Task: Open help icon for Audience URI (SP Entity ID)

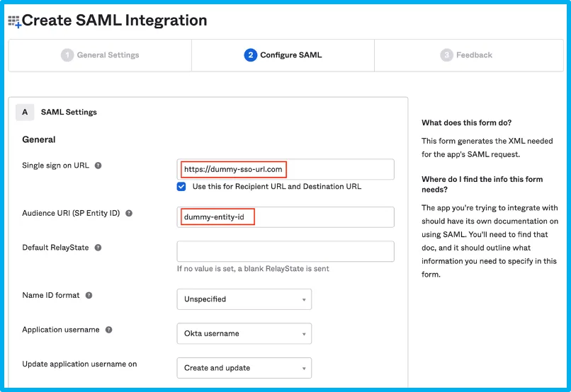Action: (x=129, y=213)
